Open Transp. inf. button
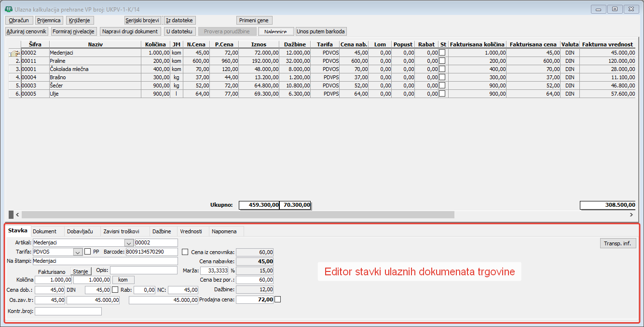 617,243
